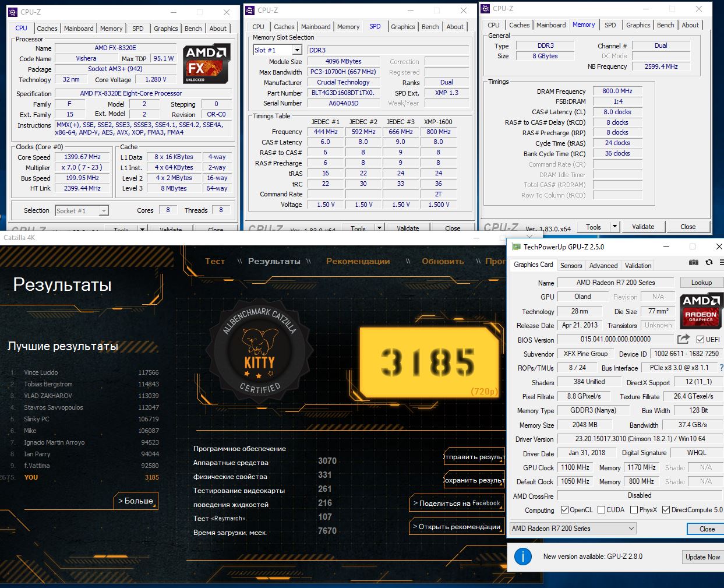Toggle the PhysX checkbox

click(x=633, y=510)
